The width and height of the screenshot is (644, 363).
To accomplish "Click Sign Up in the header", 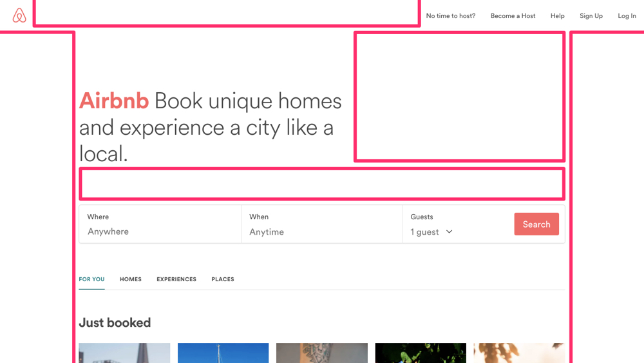I will (591, 16).
